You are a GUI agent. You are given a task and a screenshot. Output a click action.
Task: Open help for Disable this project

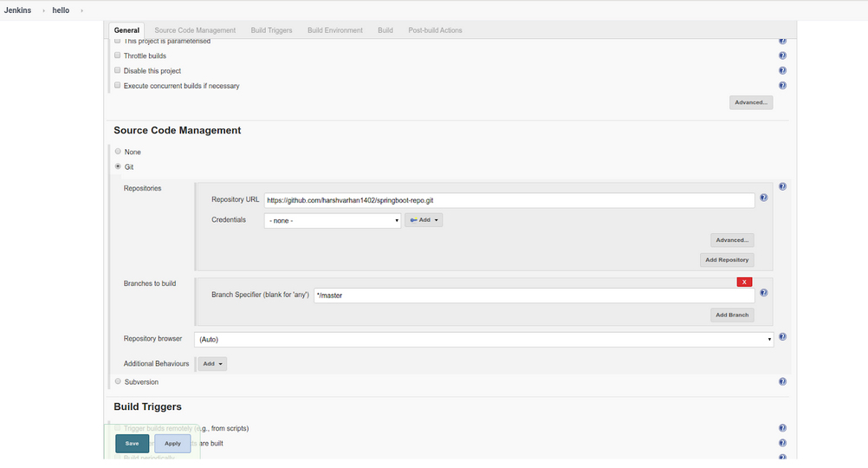click(782, 71)
